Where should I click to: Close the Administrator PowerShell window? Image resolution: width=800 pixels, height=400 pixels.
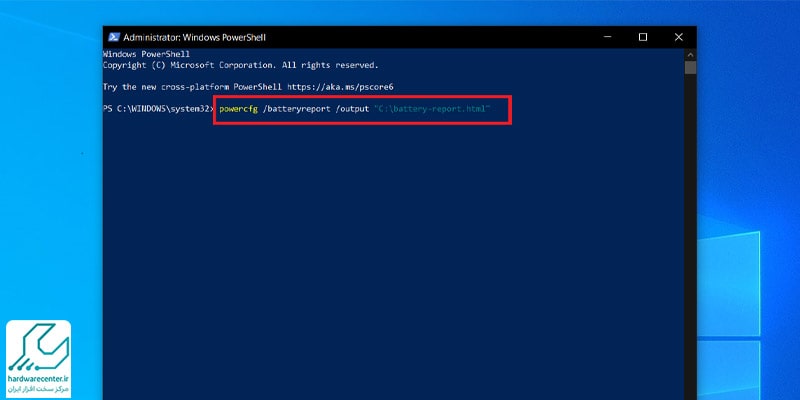coord(679,37)
